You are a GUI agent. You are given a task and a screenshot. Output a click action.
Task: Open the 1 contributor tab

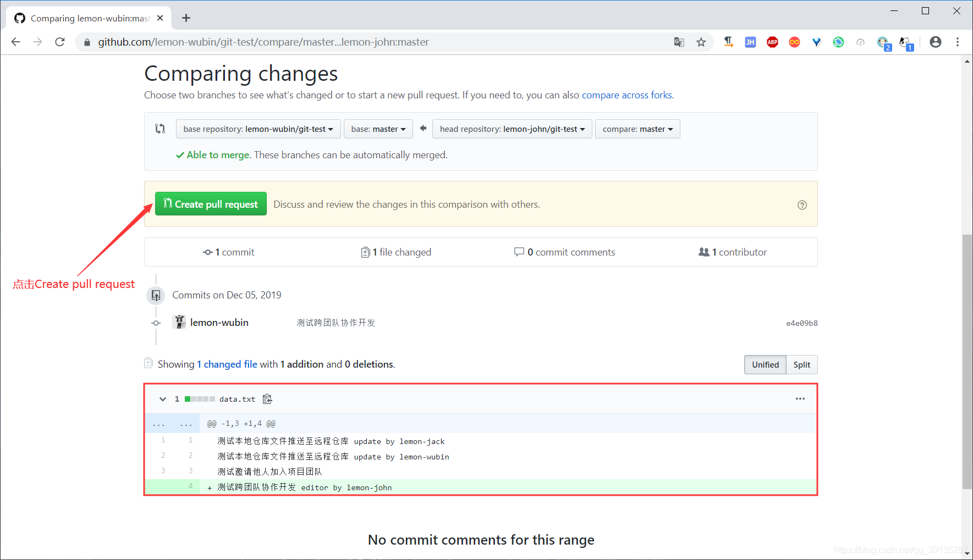coord(733,252)
